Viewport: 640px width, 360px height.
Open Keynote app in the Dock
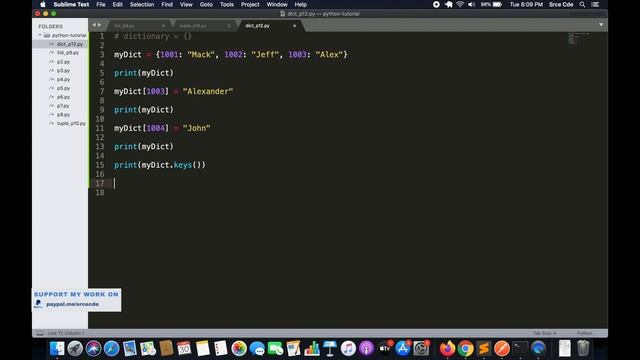point(330,349)
